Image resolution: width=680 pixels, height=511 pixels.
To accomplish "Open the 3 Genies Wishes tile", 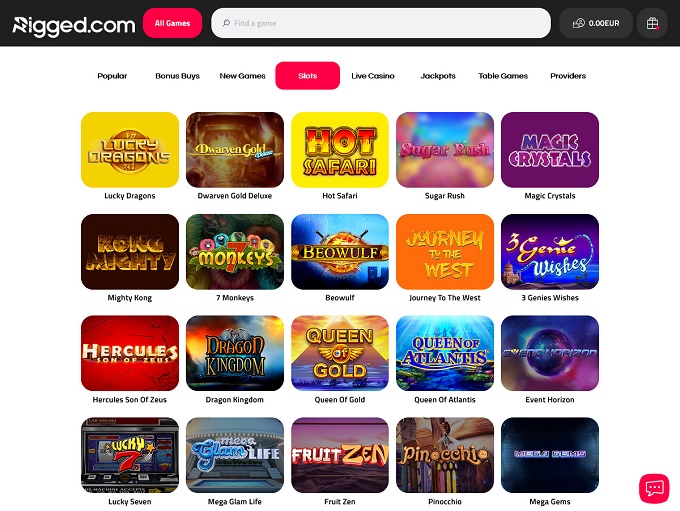I will (549, 252).
